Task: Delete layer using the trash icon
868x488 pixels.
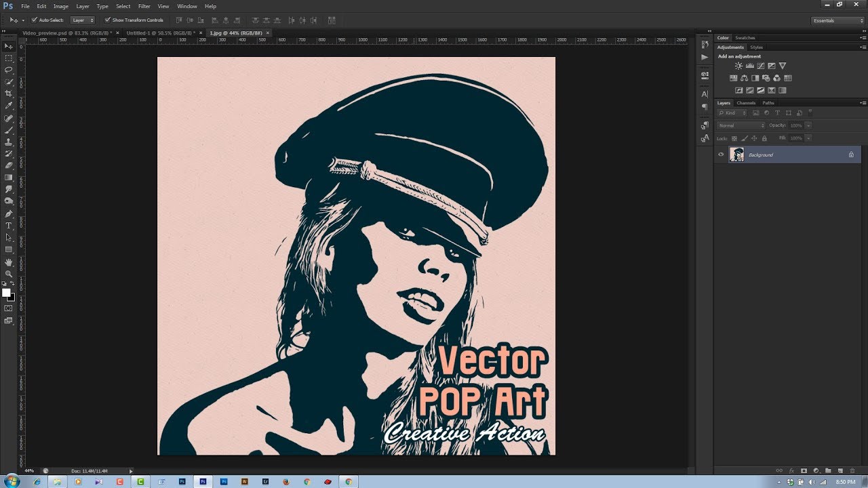Action: click(x=852, y=470)
